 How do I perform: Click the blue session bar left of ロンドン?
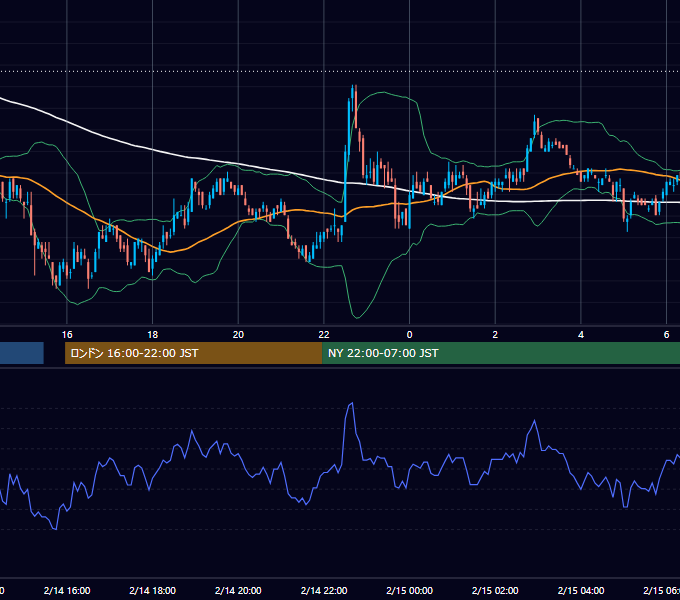pos(22,353)
